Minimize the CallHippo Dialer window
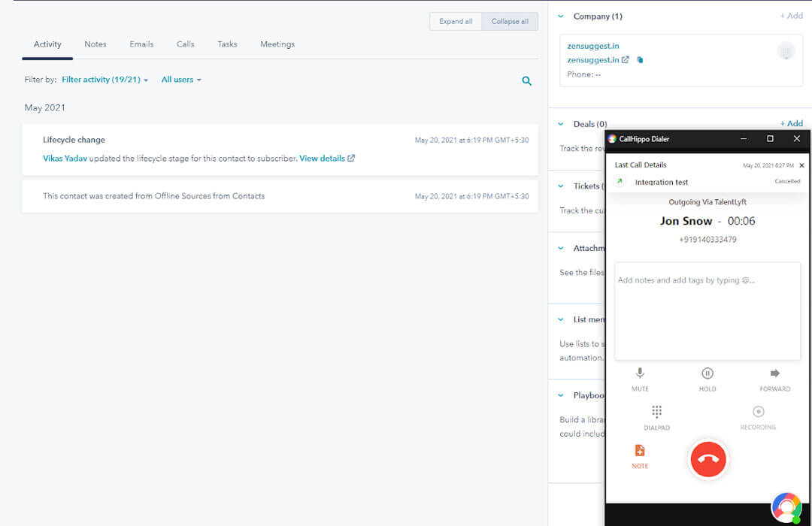 743,139
